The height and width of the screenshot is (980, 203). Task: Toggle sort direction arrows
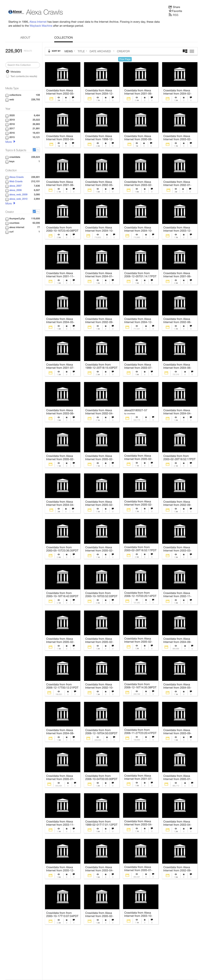click(49, 51)
